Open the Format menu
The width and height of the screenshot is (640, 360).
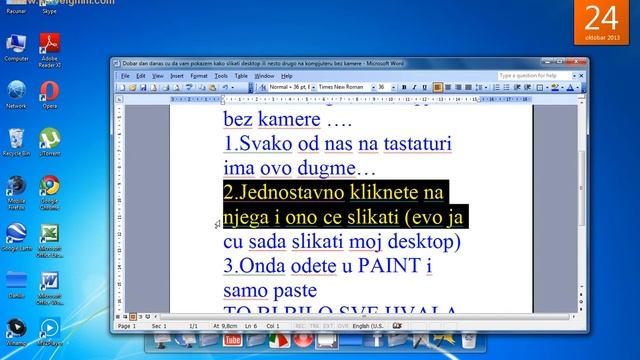199,76
